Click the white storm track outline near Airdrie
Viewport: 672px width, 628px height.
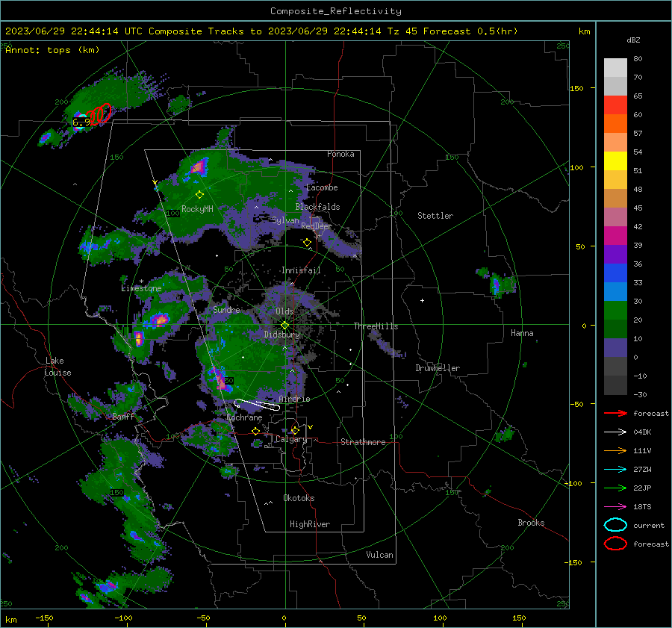point(256,404)
